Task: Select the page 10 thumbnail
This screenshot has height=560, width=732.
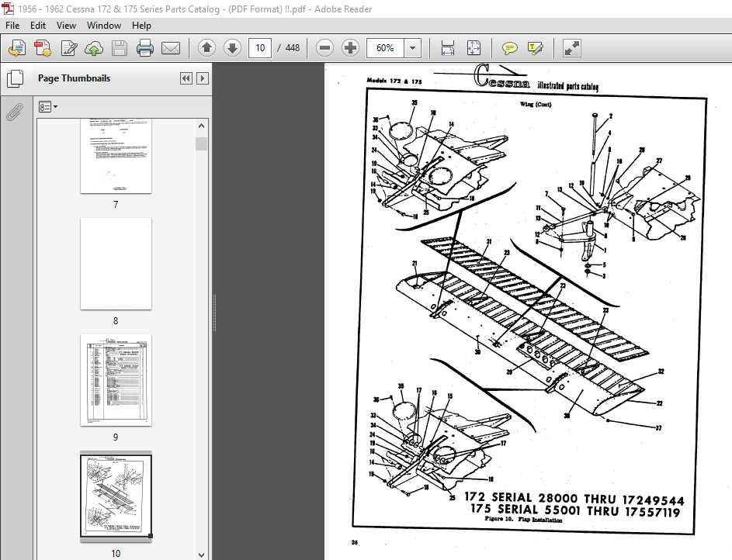Action: coord(116,496)
